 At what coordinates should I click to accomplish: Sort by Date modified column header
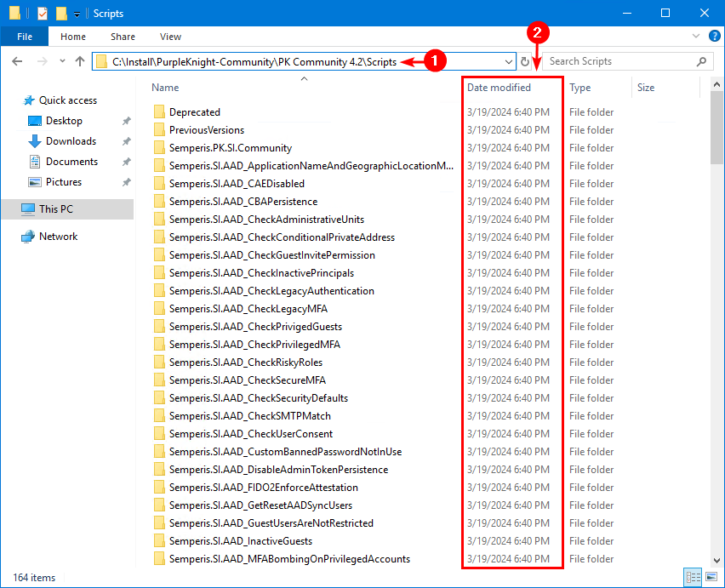499,88
